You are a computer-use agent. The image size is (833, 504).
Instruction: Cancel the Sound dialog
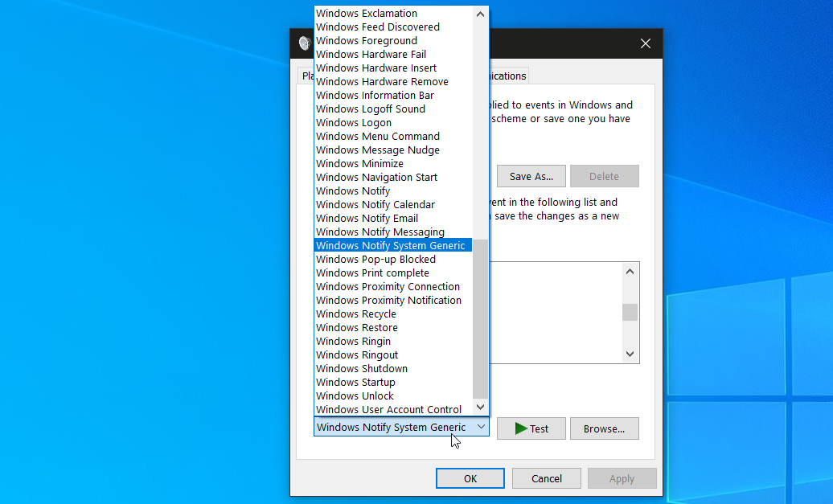tap(547, 478)
